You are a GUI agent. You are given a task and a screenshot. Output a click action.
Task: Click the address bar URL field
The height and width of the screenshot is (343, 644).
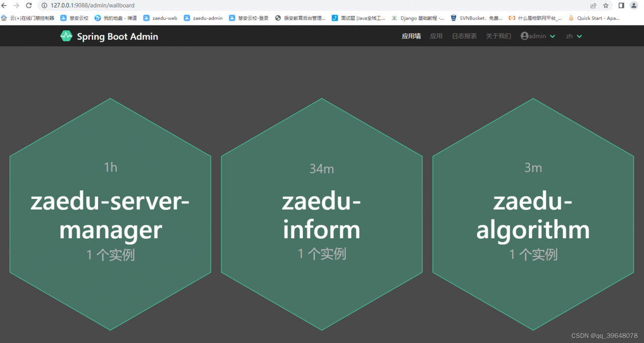pyautogui.click(x=312, y=6)
